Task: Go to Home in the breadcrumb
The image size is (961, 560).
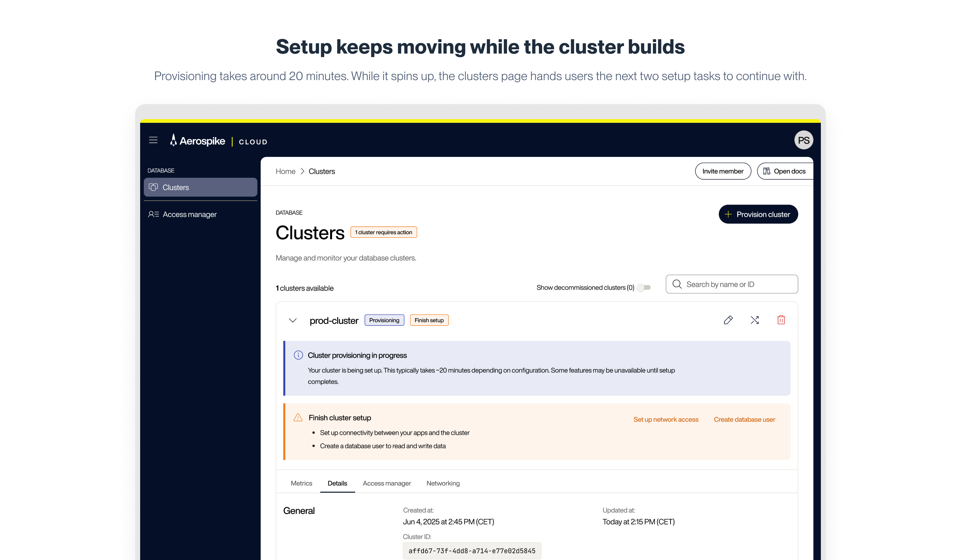Action: point(285,172)
